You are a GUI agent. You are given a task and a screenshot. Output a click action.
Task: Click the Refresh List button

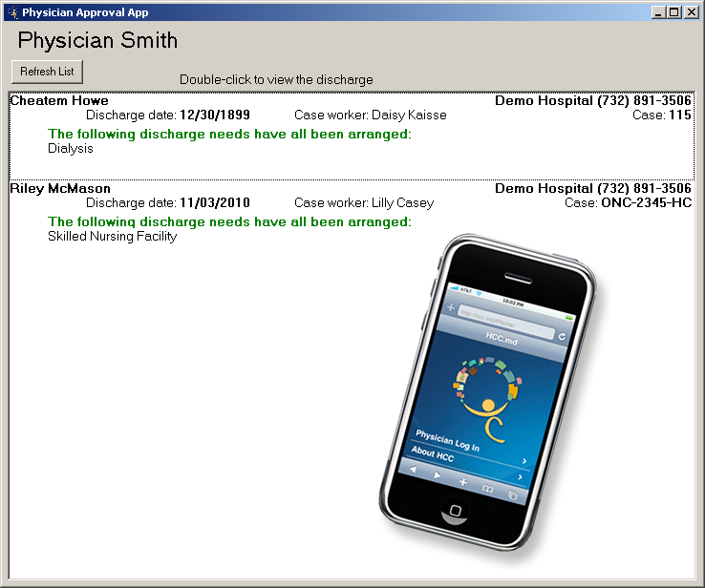tap(47, 72)
